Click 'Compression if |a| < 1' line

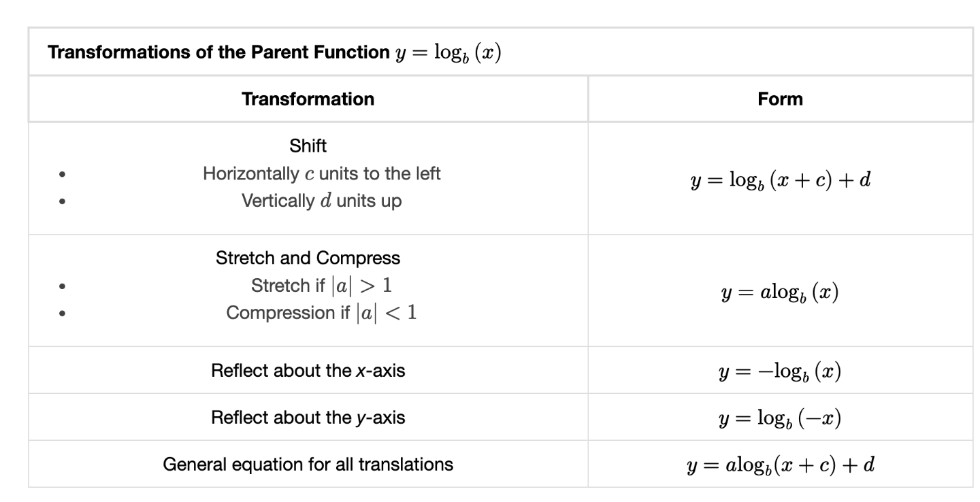point(322,313)
